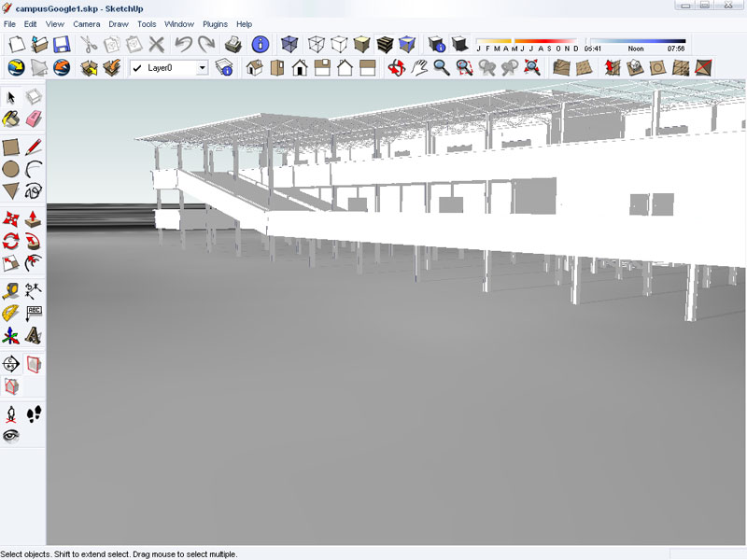Select the Rectangle drawing tool
This screenshot has width=747, height=560.
click(x=11, y=147)
